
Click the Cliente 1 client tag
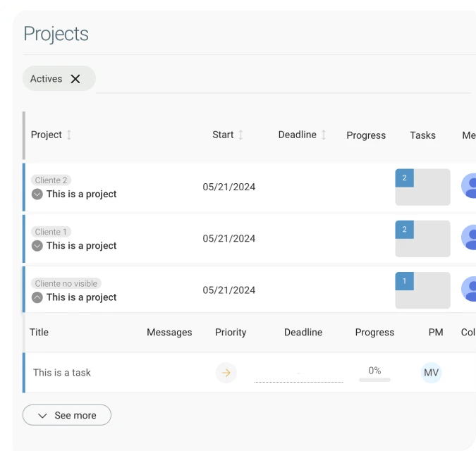51,232
